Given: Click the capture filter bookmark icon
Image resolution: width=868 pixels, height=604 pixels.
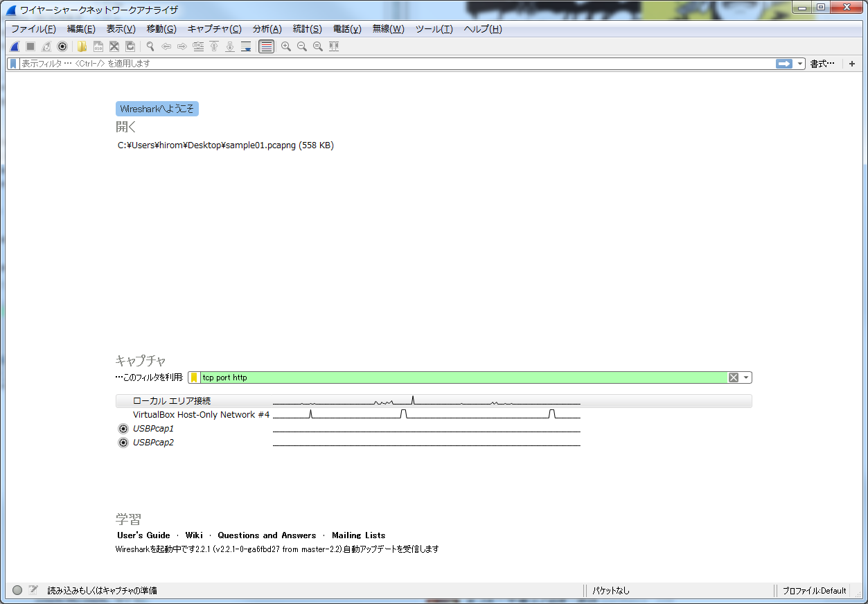Looking at the screenshot, I should tap(194, 377).
